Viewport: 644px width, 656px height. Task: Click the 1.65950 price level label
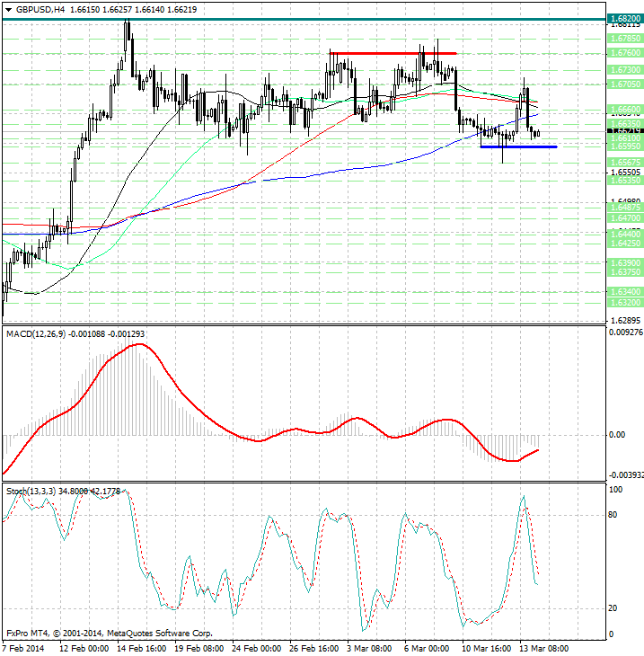pos(625,146)
